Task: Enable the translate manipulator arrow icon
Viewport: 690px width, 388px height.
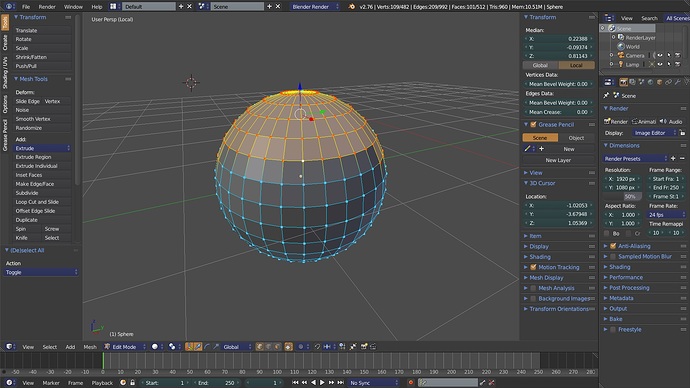Action: (198, 347)
